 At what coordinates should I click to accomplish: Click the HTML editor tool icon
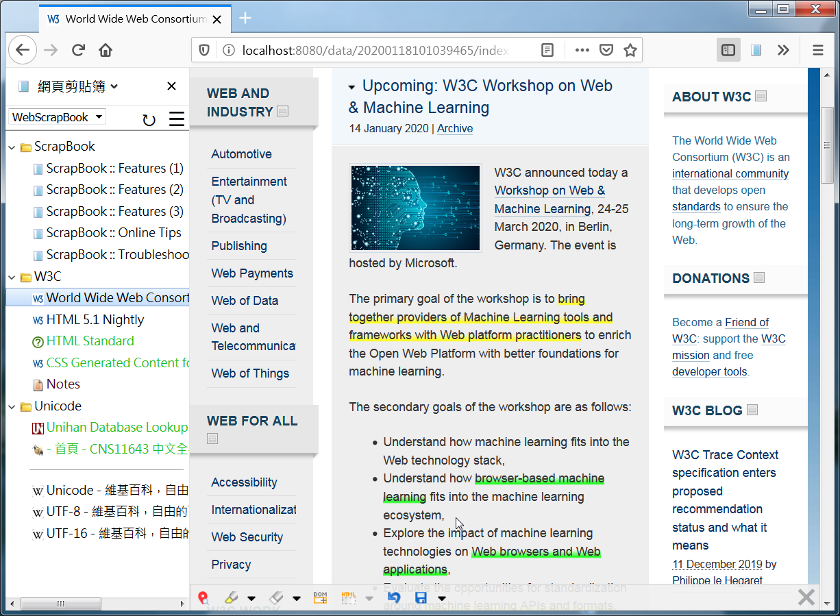click(x=349, y=597)
